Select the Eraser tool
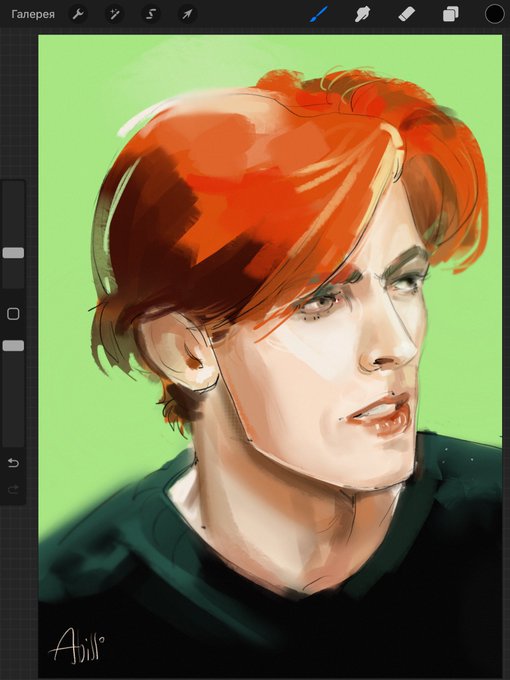Image resolution: width=510 pixels, height=680 pixels. (406, 14)
